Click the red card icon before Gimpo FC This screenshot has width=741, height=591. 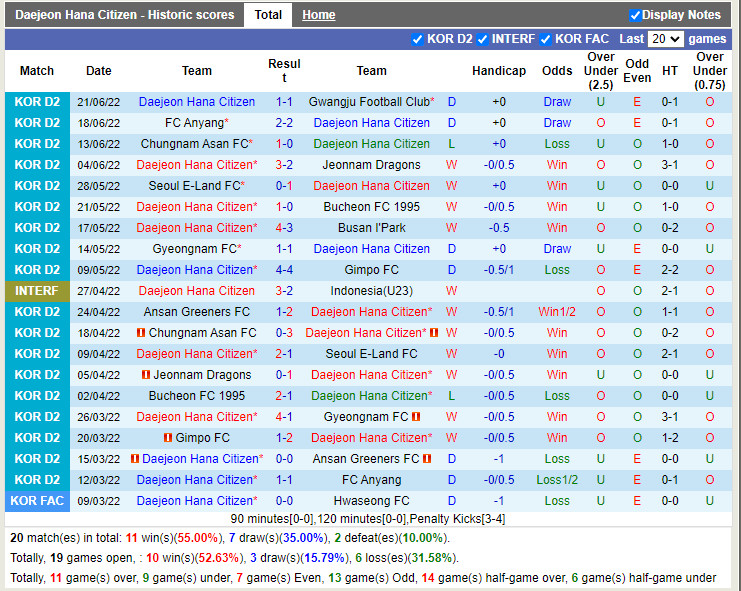[168, 438]
